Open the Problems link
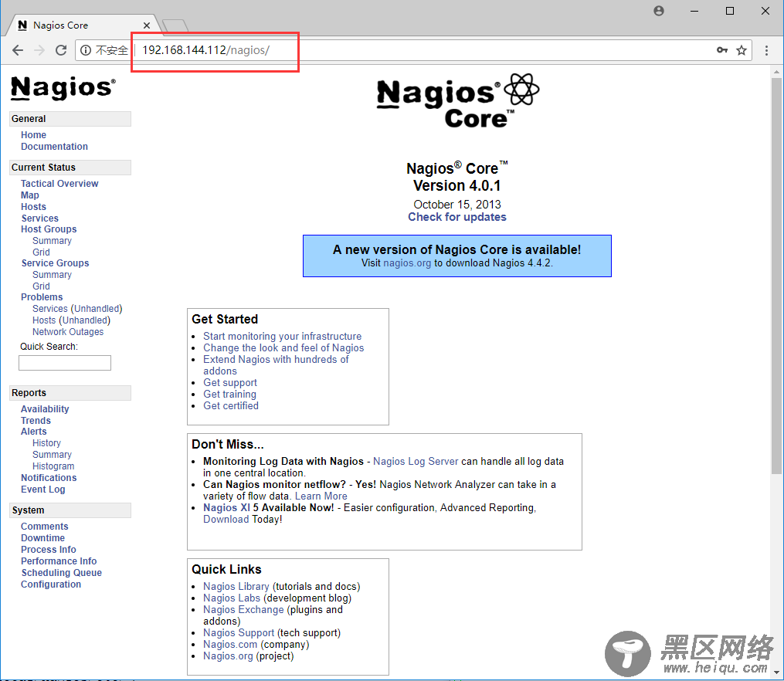 [42, 297]
